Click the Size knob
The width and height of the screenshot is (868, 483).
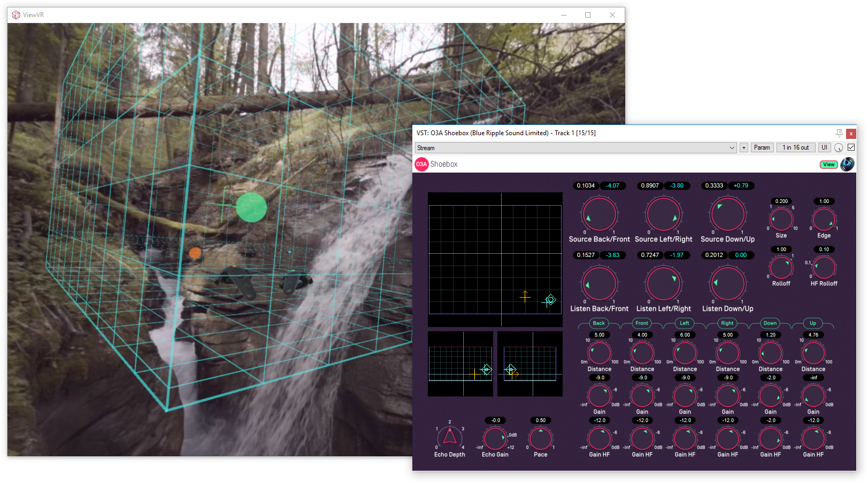(x=781, y=219)
